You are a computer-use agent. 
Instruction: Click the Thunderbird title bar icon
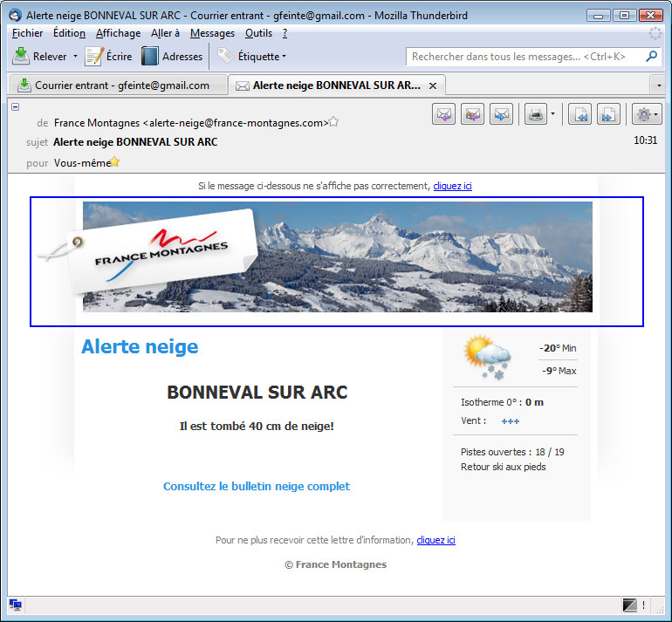click(16, 15)
